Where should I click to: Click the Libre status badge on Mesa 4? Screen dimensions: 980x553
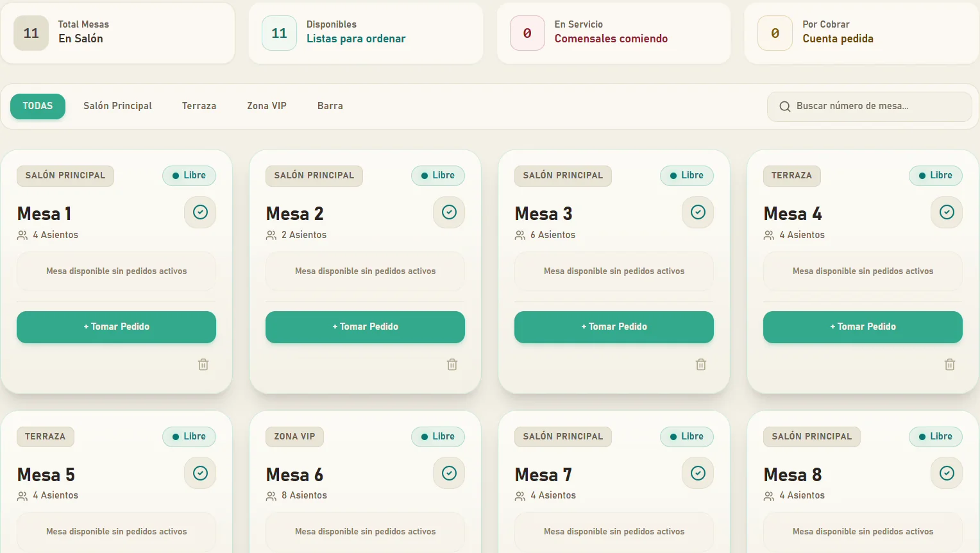pyautogui.click(x=936, y=176)
